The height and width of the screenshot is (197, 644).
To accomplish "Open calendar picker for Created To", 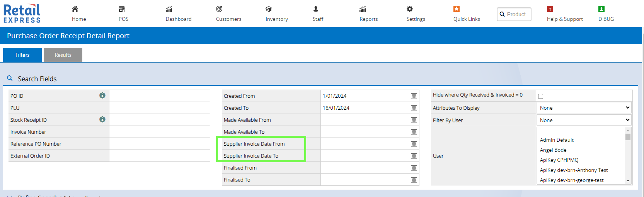I will pyautogui.click(x=414, y=108).
